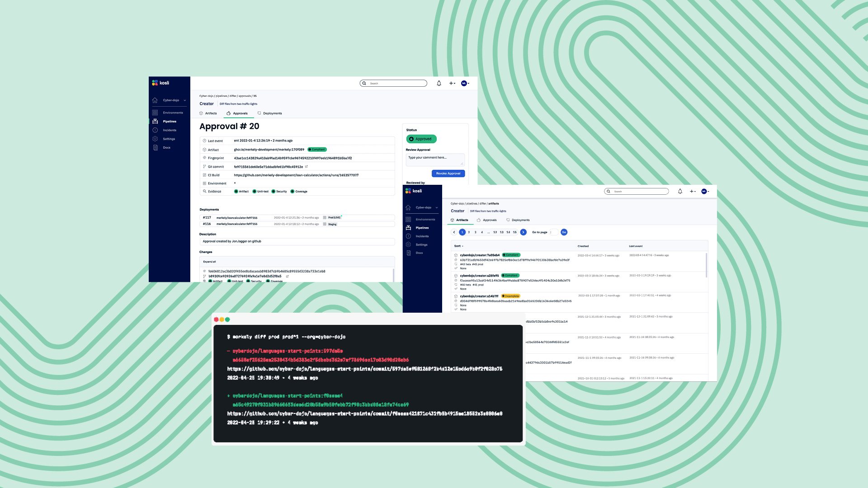Go to previous page using the left arrow
Viewport: 868px width, 488px height.
[x=454, y=232]
